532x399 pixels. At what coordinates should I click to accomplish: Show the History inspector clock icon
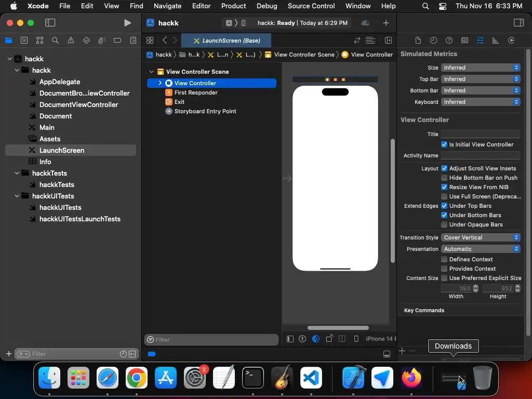433,41
